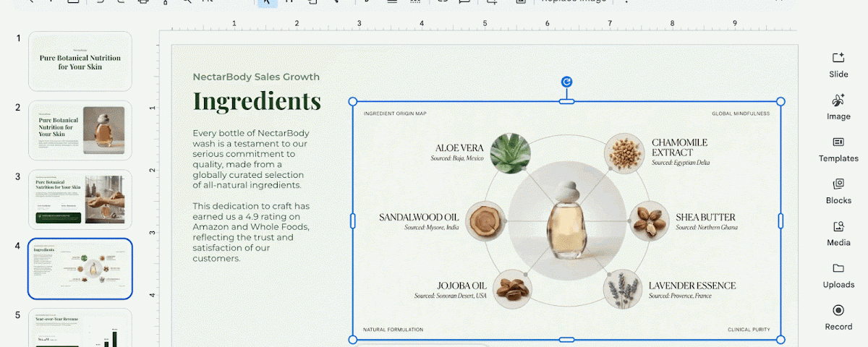
Task: Select slide 5 Year-over-Year Revenue thumbnail
Action: pos(80,328)
